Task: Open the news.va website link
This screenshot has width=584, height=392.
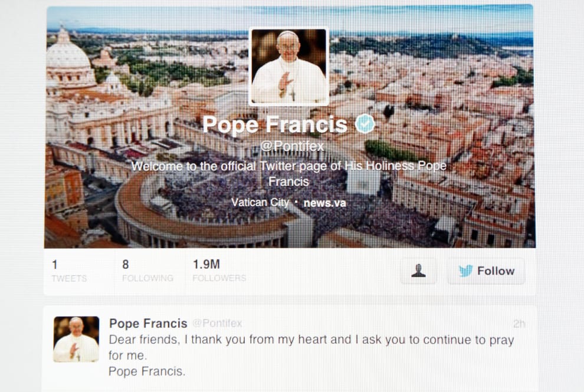Action: click(x=325, y=203)
